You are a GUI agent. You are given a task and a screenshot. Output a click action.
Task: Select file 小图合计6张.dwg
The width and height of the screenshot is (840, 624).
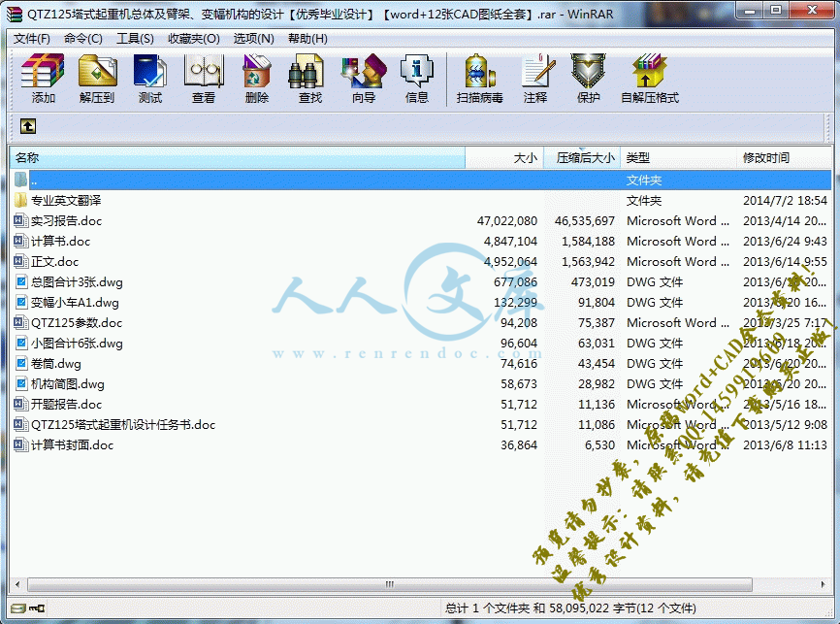pyautogui.click(x=421, y=344)
